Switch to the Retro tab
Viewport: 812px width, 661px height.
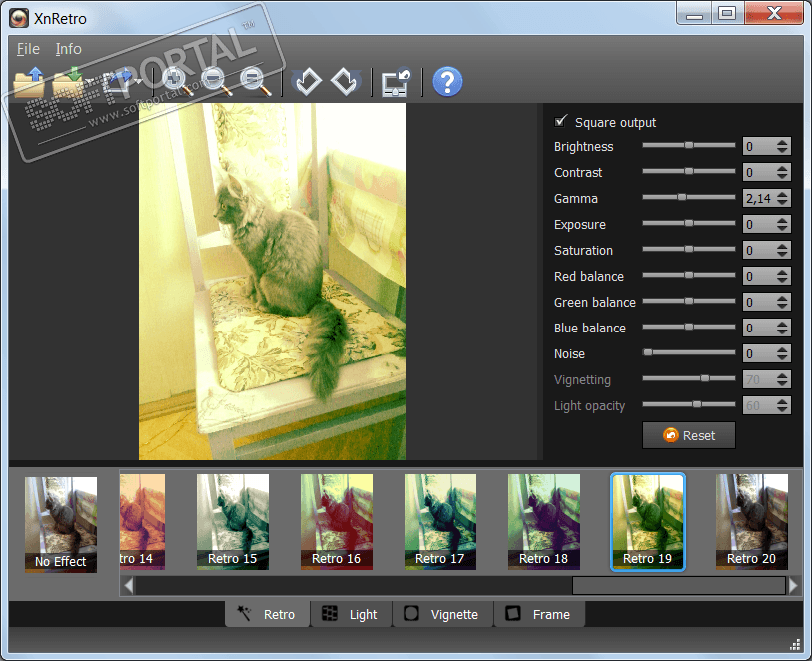268,614
